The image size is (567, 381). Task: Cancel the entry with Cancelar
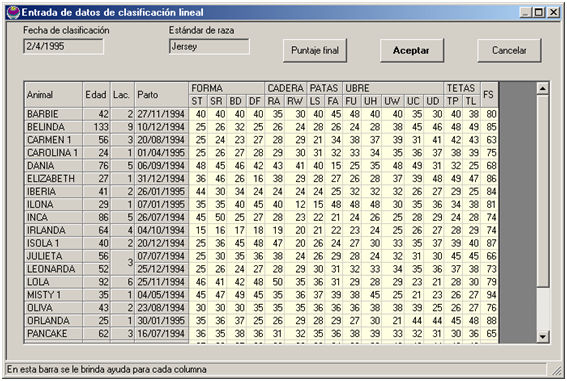509,50
